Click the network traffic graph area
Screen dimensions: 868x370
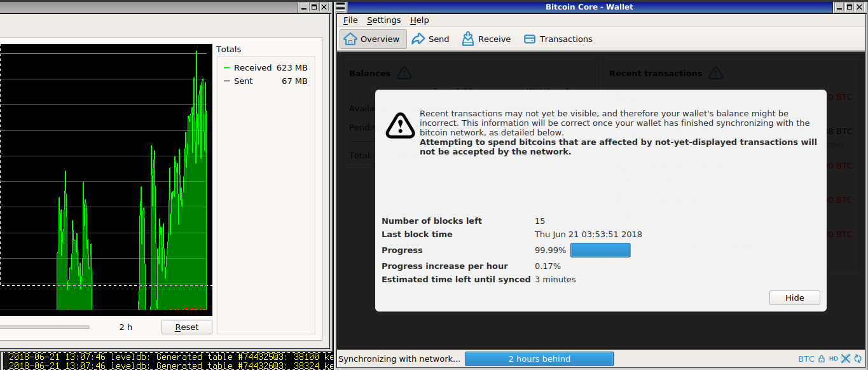tap(106, 180)
